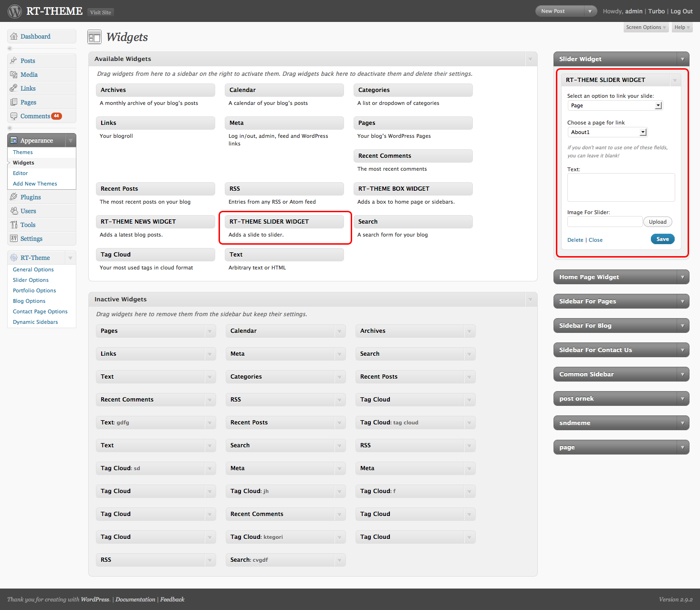Image resolution: width=700 pixels, height=610 pixels.
Task: Click the Users icon in sidebar
Action: (14, 211)
